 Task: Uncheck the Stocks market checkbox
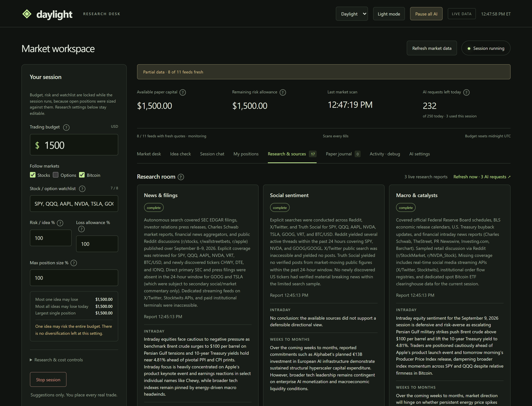pos(33,175)
